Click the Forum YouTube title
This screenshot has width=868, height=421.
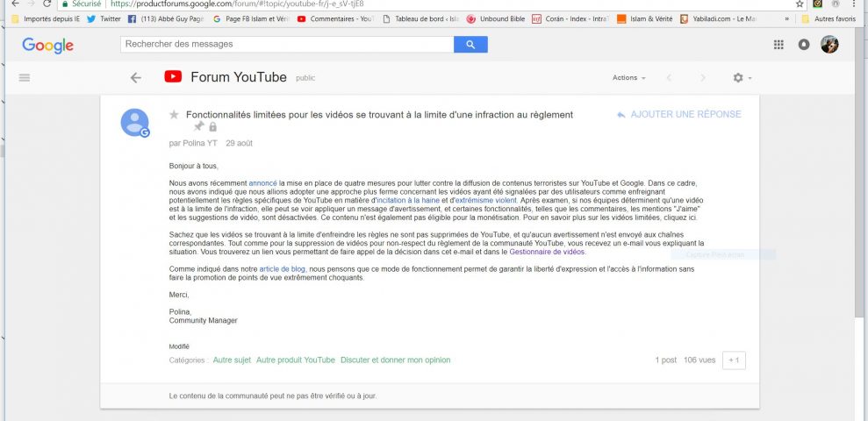(239, 77)
